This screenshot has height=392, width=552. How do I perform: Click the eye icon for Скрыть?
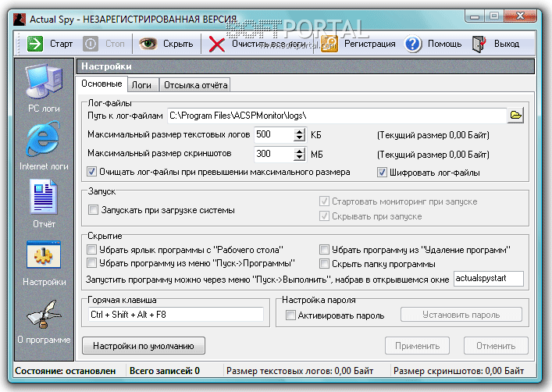[148, 44]
